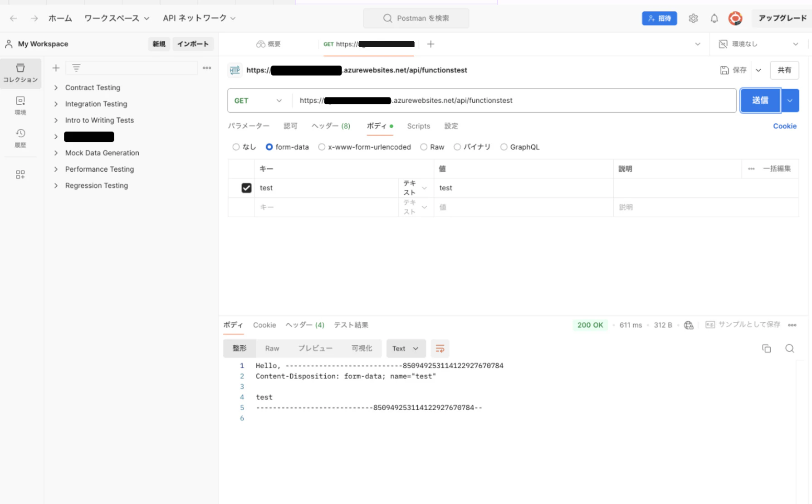This screenshot has height=504, width=812.
Task: Switch to the Scripts tab
Action: pyautogui.click(x=418, y=126)
